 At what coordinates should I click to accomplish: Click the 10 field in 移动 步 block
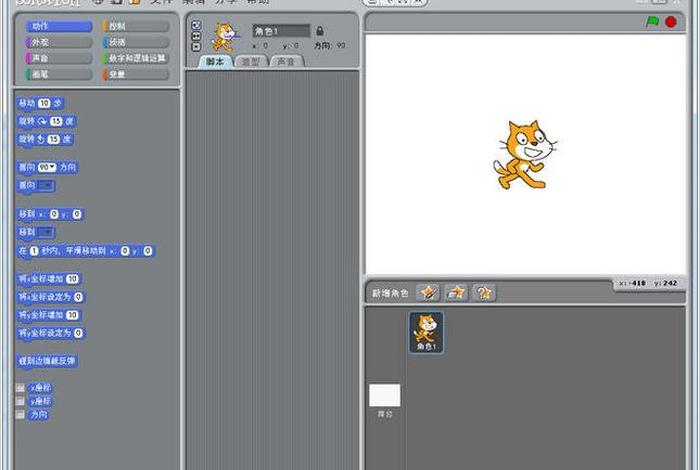click(x=44, y=104)
